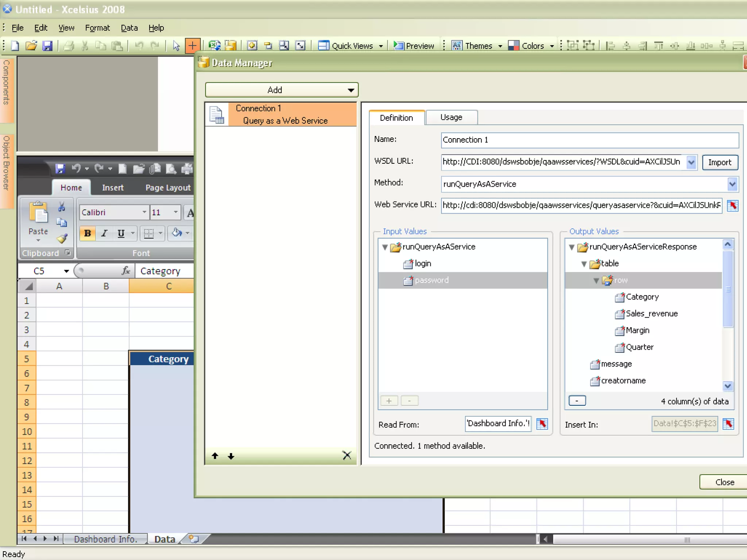Viewport: 747px width, 560px height.
Task: Open the Edit menu
Action: point(41,28)
